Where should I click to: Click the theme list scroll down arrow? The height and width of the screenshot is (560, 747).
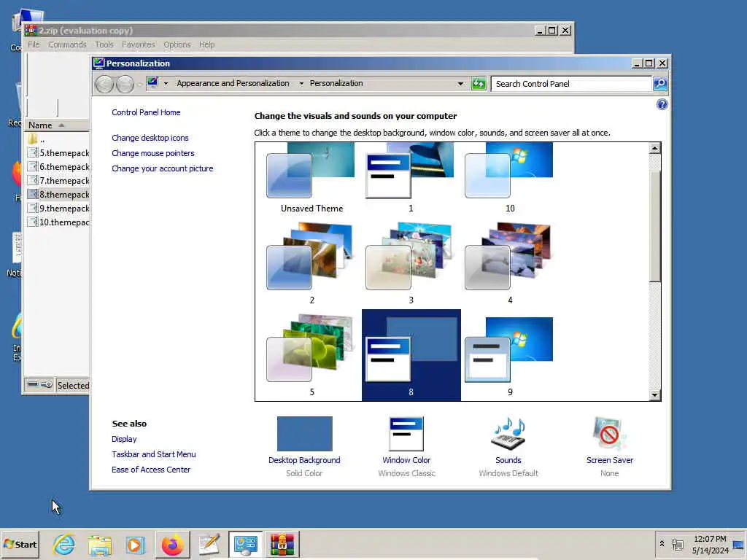click(x=654, y=394)
